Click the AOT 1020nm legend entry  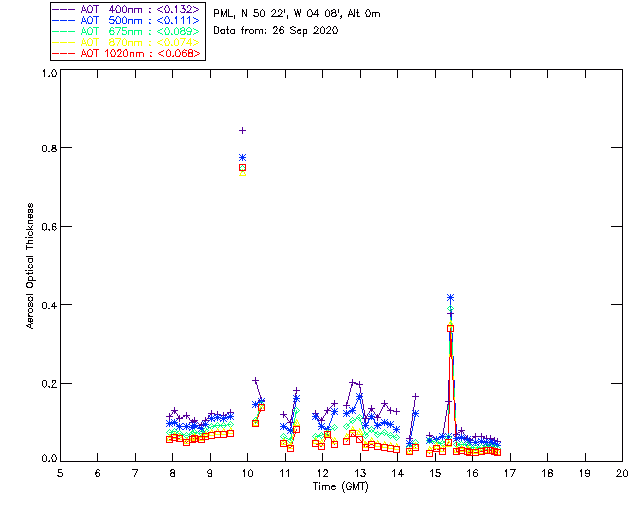tap(127, 53)
